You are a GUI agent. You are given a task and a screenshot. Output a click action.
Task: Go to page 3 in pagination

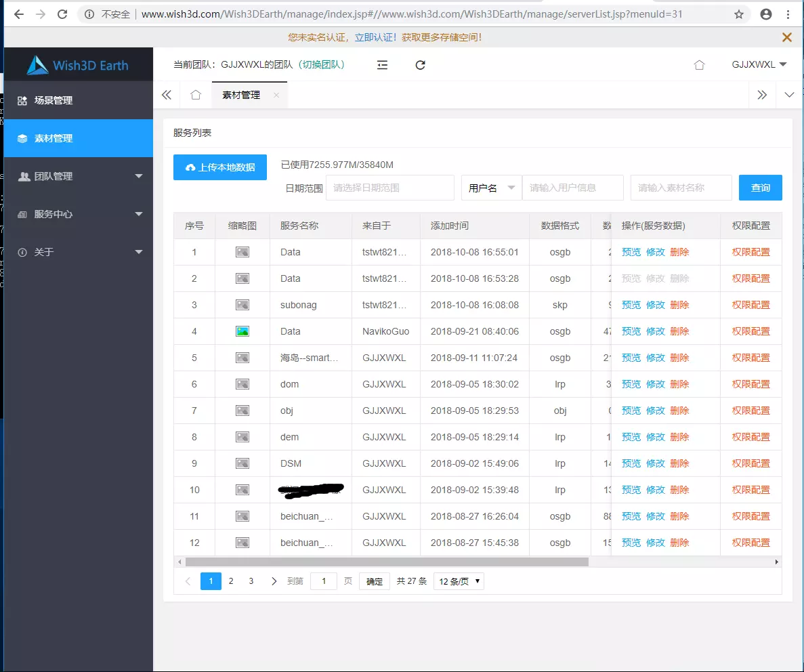(x=251, y=581)
